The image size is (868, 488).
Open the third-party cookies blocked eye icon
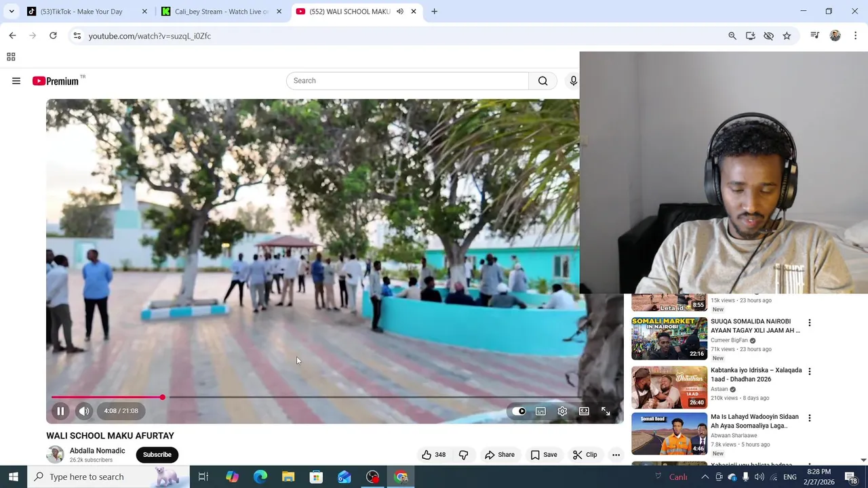coord(769,36)
